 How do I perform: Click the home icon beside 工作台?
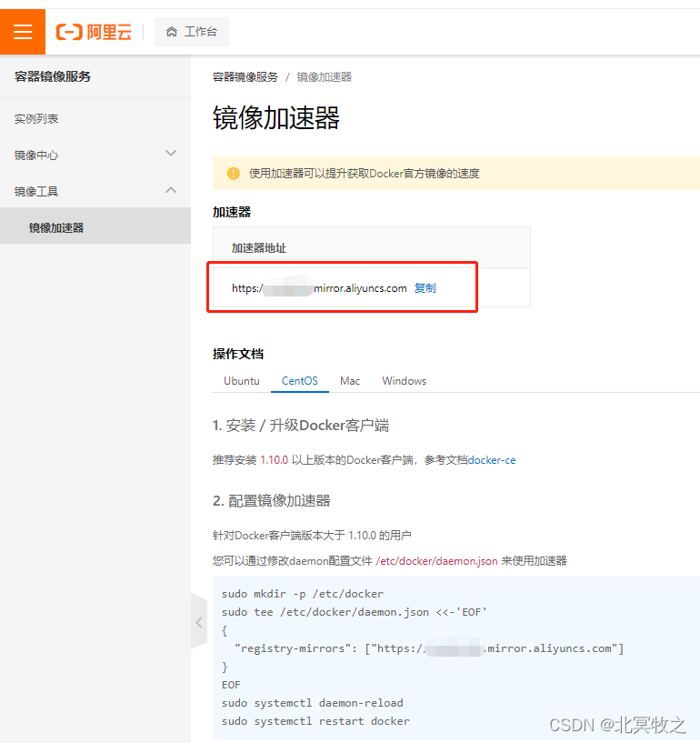pyautogui.click(x=172, y=32)
